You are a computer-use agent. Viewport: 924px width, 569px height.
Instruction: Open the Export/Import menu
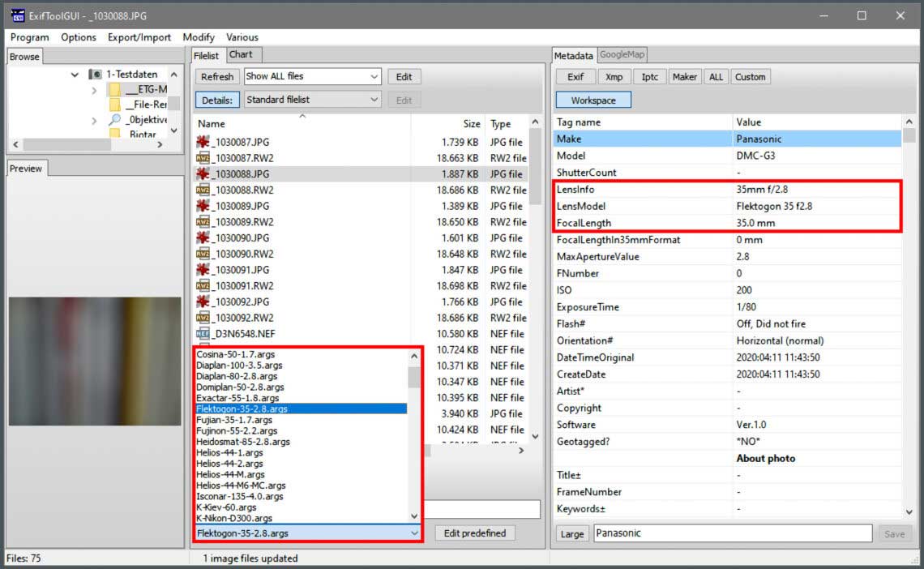139,37
